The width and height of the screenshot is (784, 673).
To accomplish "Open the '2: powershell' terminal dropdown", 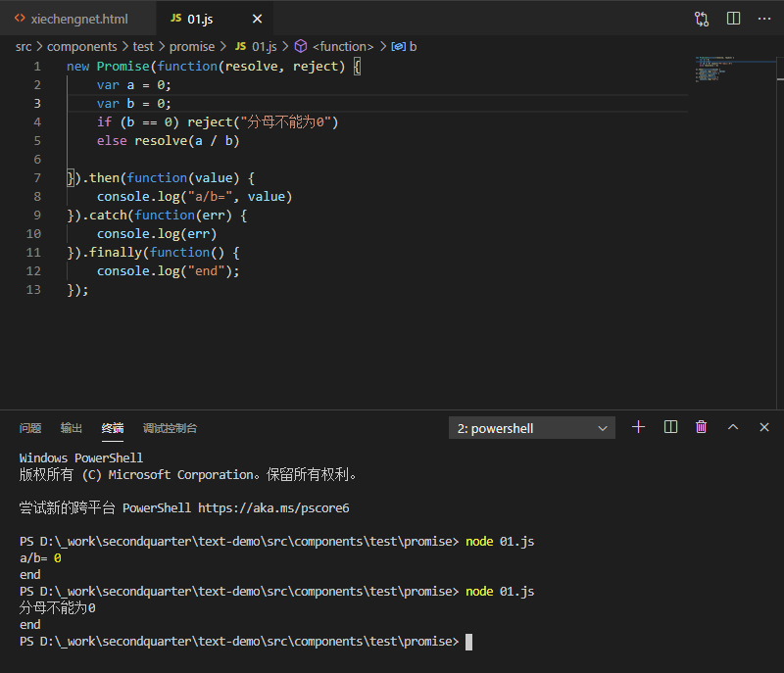I will point(532,428).
